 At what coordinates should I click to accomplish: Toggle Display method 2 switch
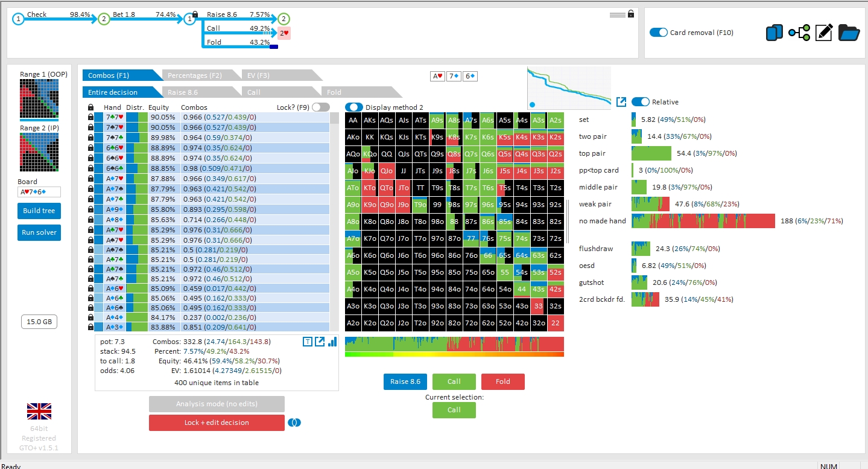[353, 107]
